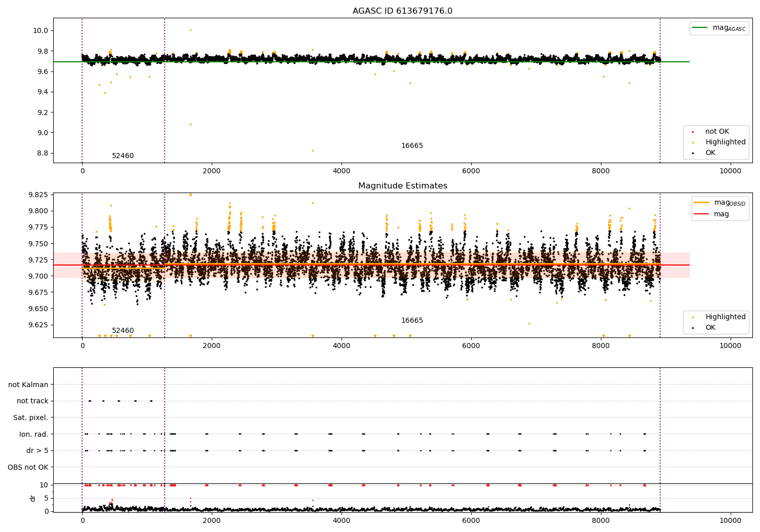Select "not OK" legend entry in top plot

pos(717,132)
